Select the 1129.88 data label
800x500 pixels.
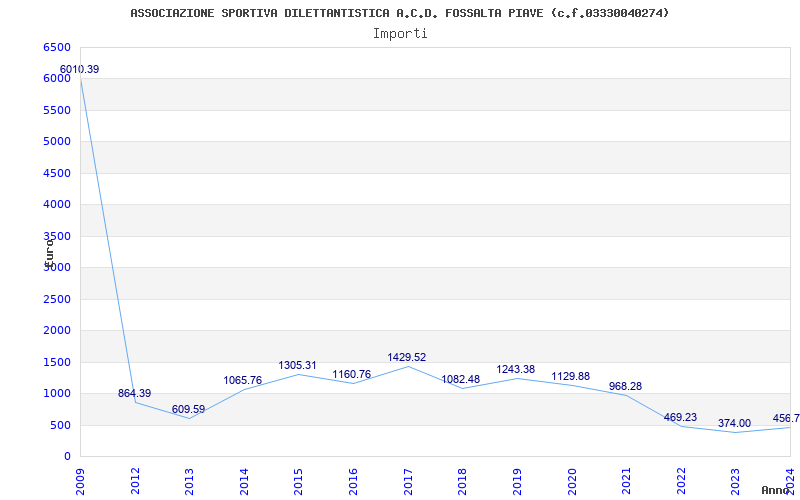pyautogui.click(x=570, y=376)
